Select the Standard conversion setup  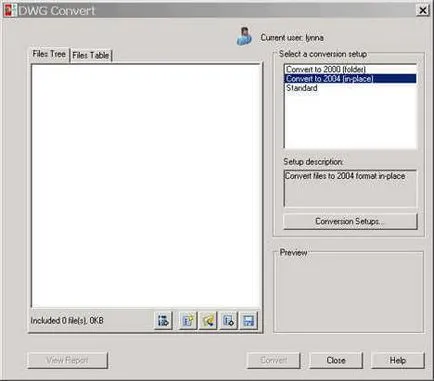pos(350,88)
